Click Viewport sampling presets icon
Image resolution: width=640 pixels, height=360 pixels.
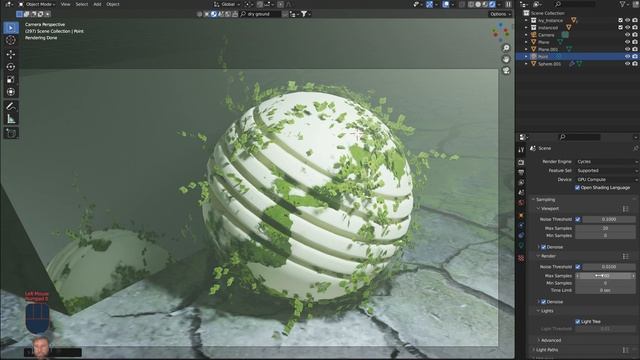[626, 209]
